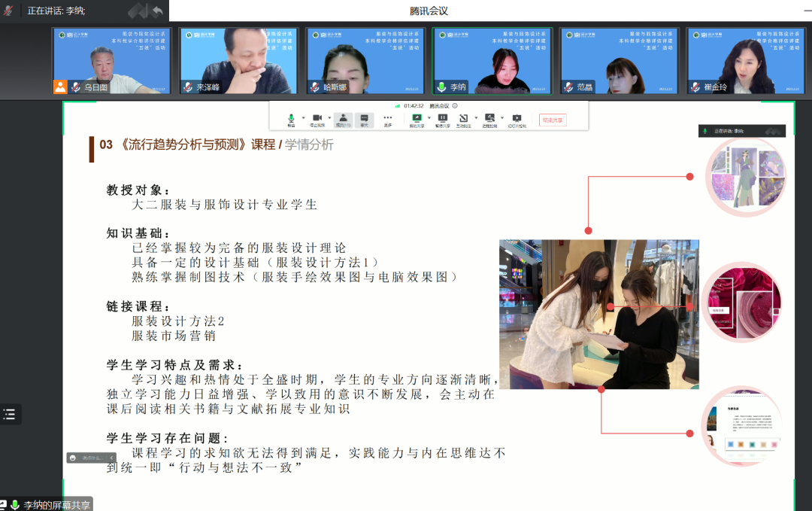Screen dimensions: 812x511
Task: Expand the camera selection dropdown arrow
Action: (328, 118)
